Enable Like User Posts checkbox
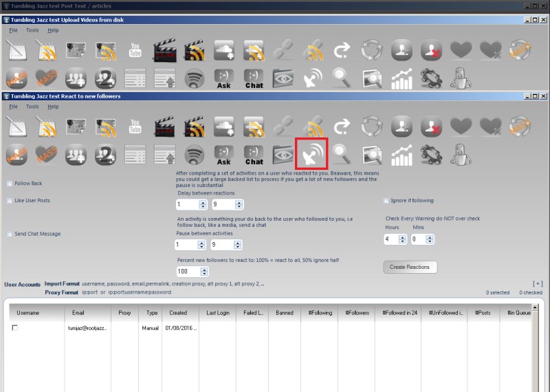 (10, 201)
